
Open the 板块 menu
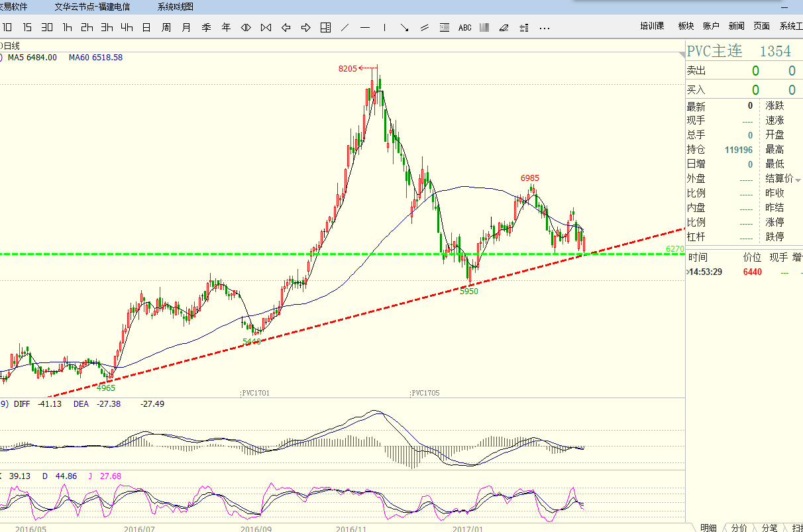click(x=686, y=27)
